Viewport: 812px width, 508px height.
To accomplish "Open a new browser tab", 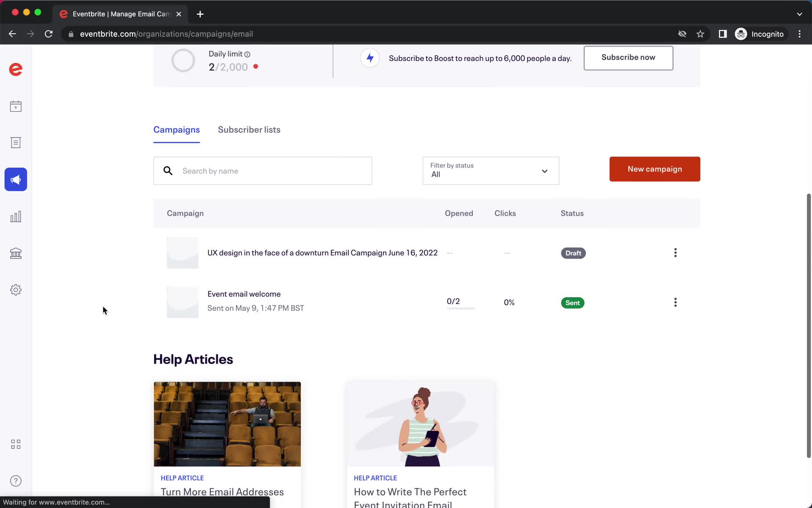I will pos(200,14).
